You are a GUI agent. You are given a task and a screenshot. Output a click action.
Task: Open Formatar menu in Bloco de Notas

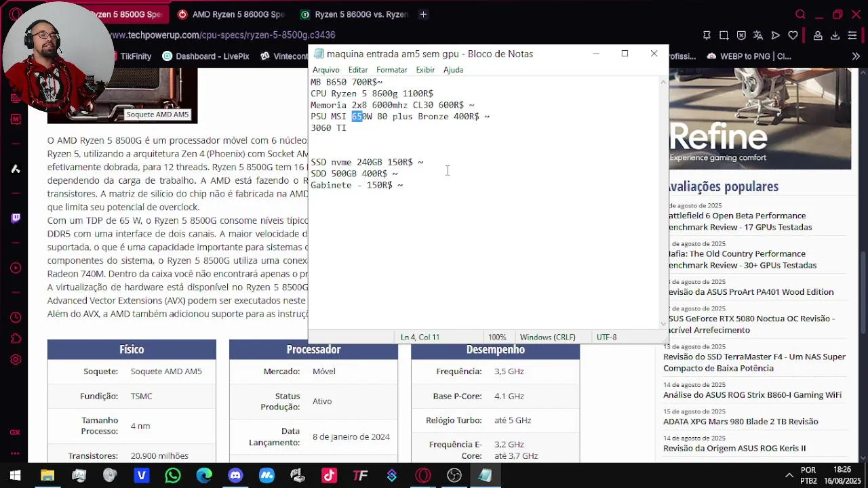391,70
